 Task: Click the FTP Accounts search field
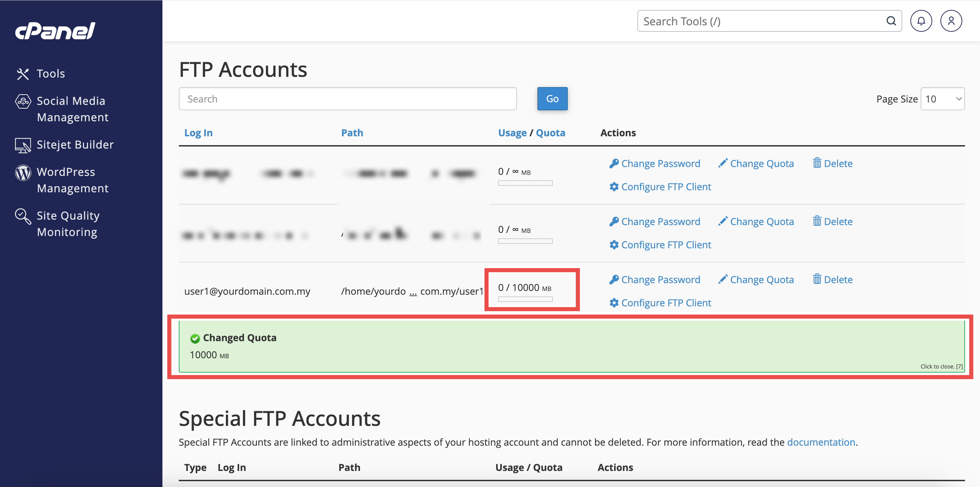pos(347,99)
